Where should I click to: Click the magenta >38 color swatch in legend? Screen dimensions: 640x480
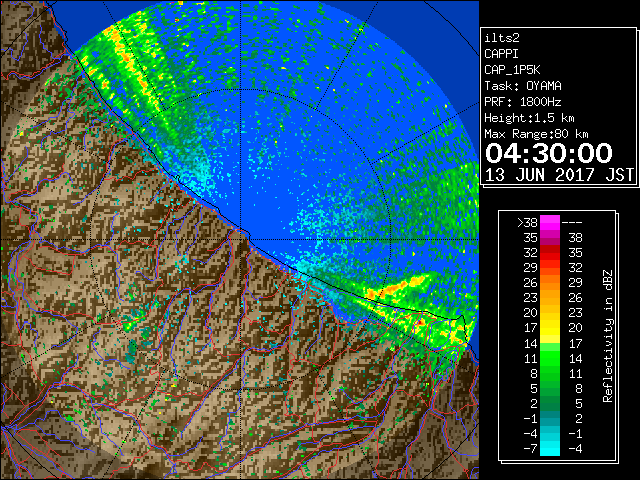coord(550,223)
